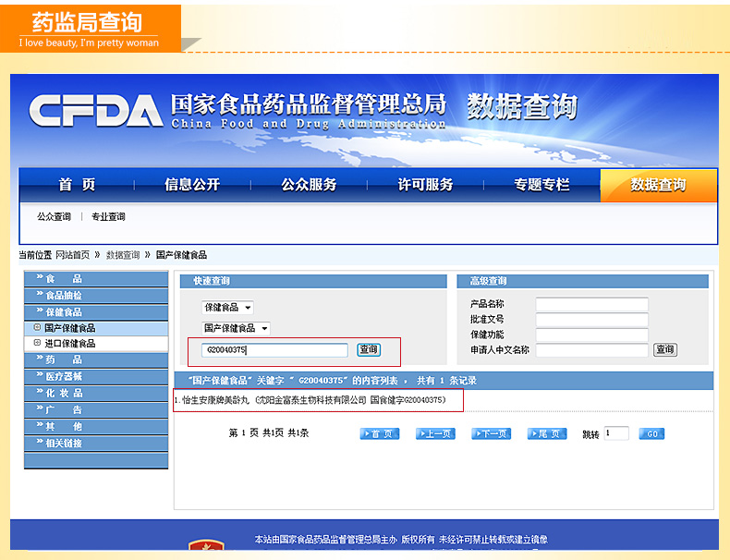Image resolution: width=730 pixels, height=560 pixels.
Task: Select 进口保健食品 in sidebar tree
Action: [70, 344]
